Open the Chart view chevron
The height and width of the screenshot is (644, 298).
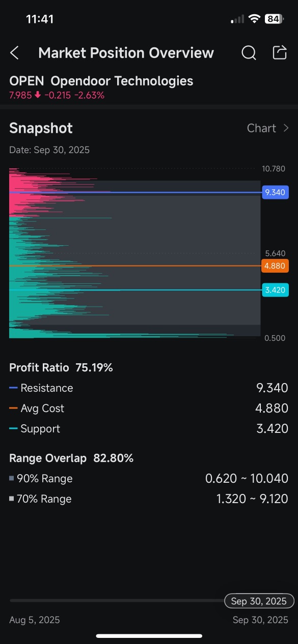pos(286,128)
